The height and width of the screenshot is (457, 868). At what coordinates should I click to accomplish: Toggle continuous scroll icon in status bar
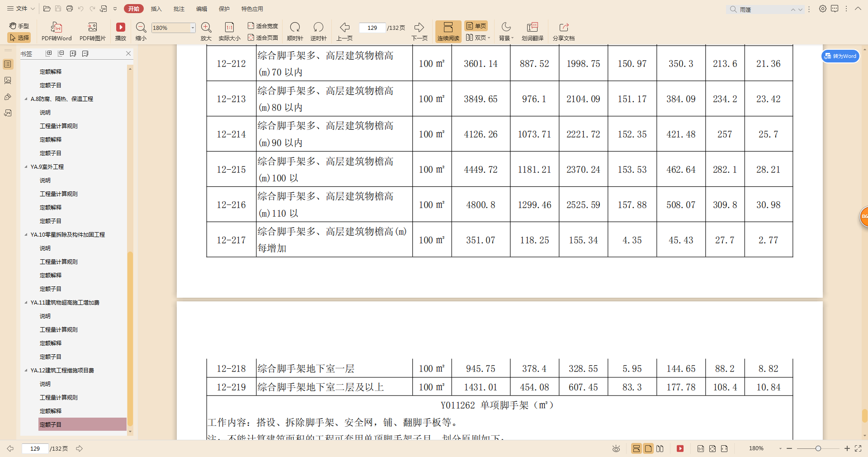[636, 448]
